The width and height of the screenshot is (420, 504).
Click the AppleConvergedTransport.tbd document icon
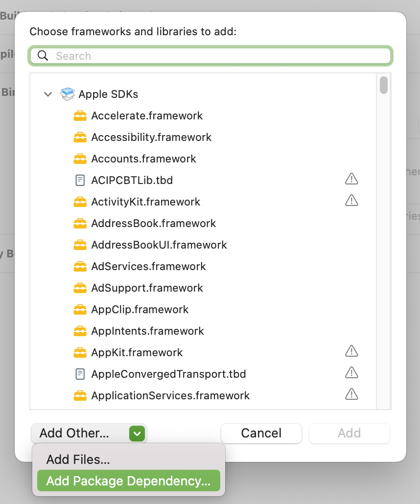(80, 374)
